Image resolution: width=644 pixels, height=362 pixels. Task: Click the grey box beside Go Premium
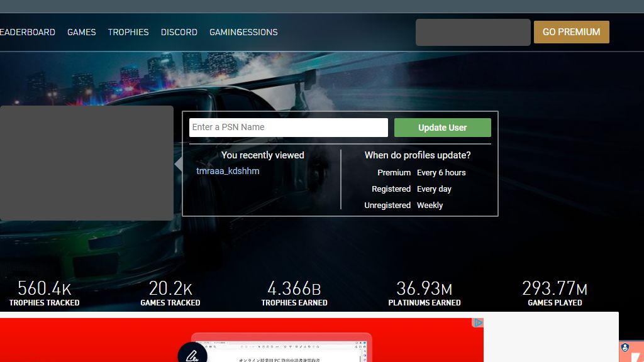[x=473, y=32]
